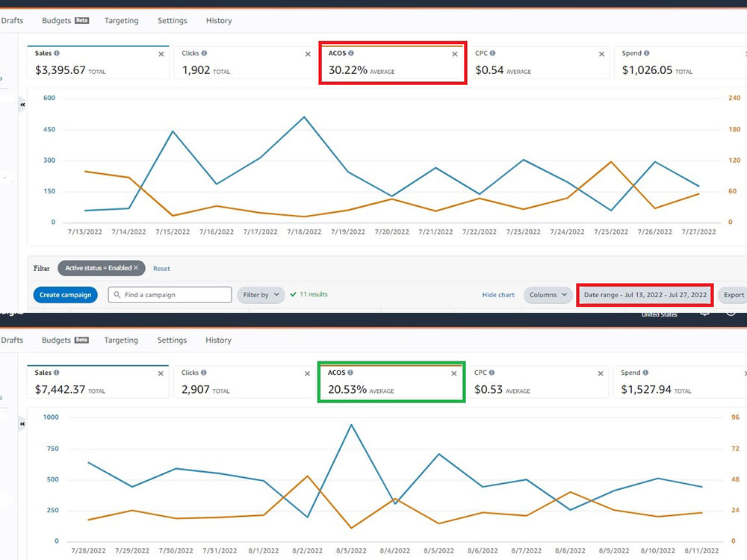This screenshot has width=747, height=560.
Task: Open the Targeting tab in top panel
Action: 122,20
